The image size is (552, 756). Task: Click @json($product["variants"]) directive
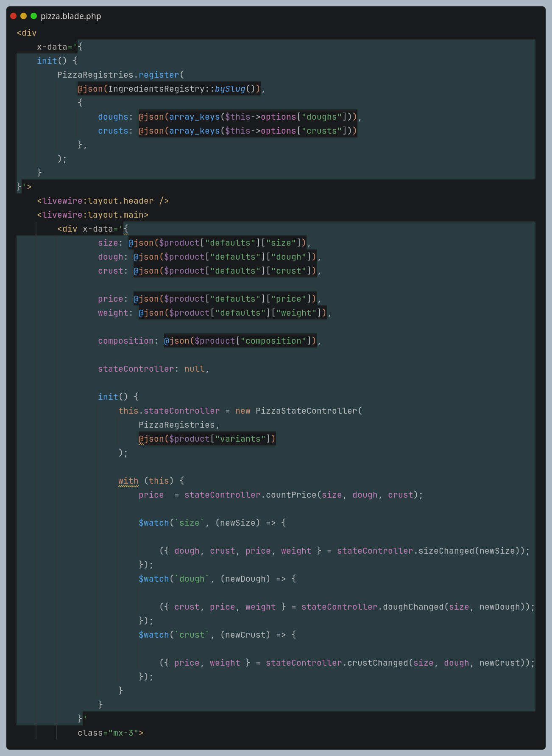[x=207, y=439]
